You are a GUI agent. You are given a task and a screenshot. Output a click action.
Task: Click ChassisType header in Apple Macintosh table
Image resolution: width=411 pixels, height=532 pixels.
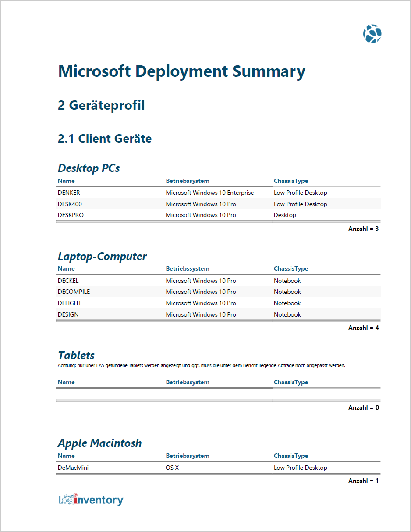click(x=291, y=456)
